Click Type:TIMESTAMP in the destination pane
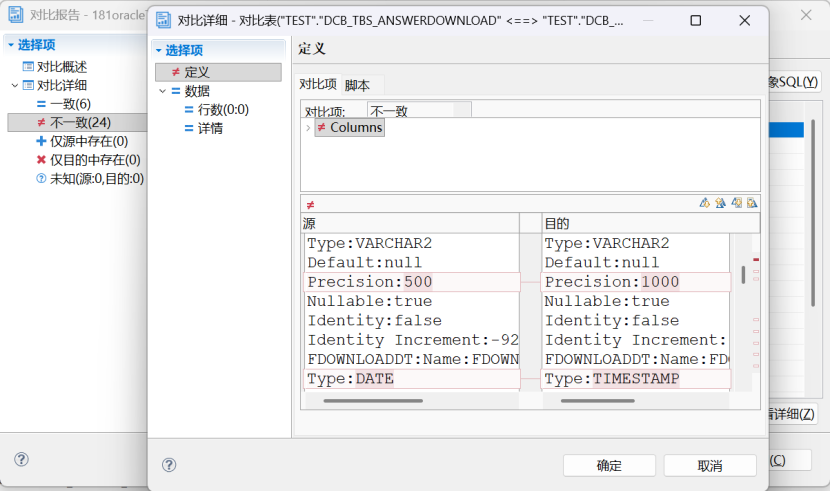The image size is (831, 491). coord(612,379)
